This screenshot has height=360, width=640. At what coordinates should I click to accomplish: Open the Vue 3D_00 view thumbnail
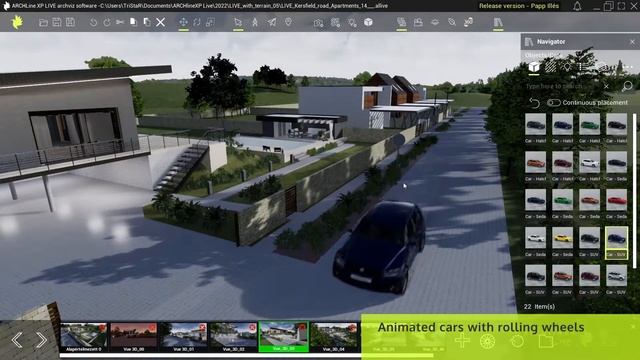(x=134, y=337)
